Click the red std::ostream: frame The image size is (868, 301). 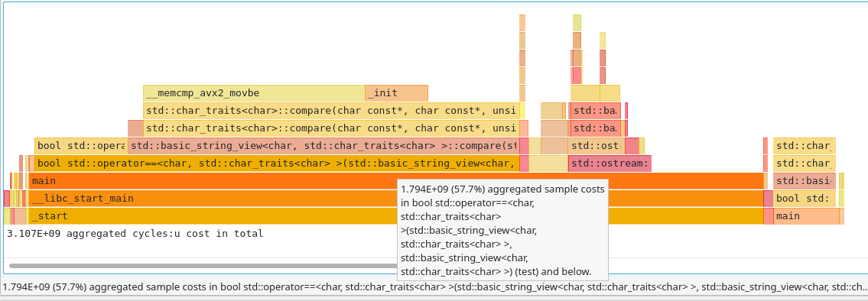click(610, 163)
